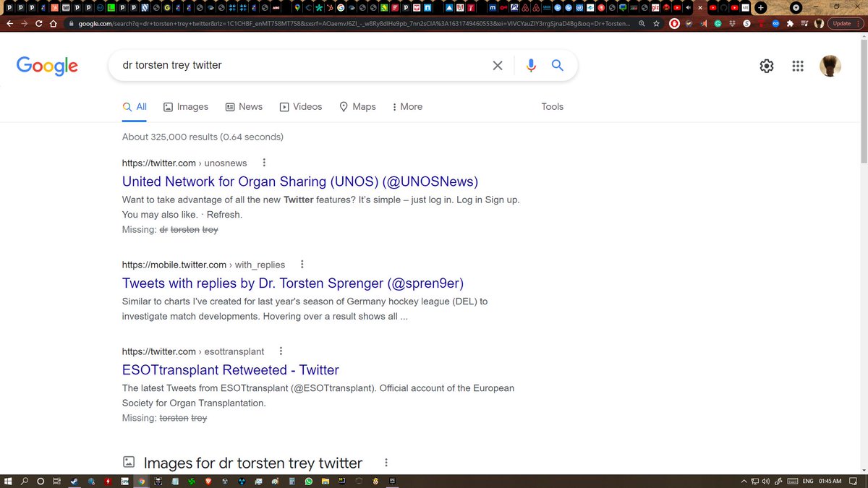Switch to the News results tab
This screenshot has width=868, height=488.
pos(244,106)
